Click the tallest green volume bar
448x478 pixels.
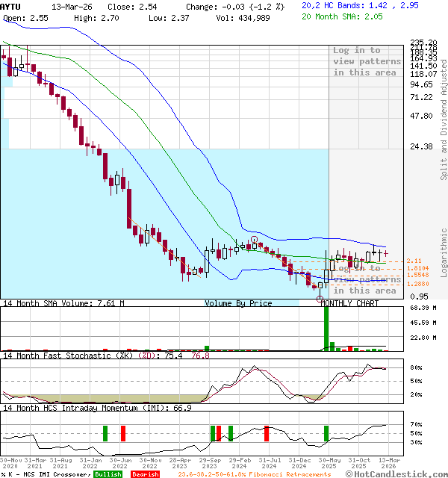click(326, 328)
